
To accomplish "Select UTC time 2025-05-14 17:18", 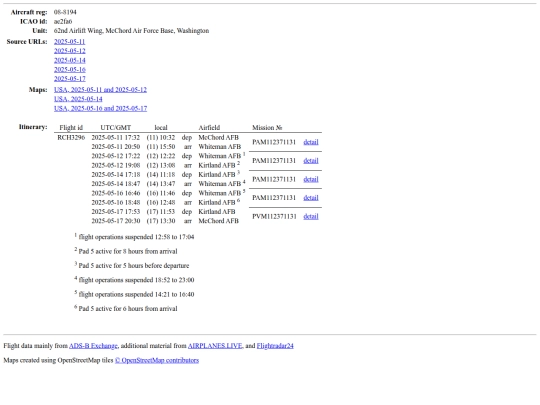I will 116,175.
